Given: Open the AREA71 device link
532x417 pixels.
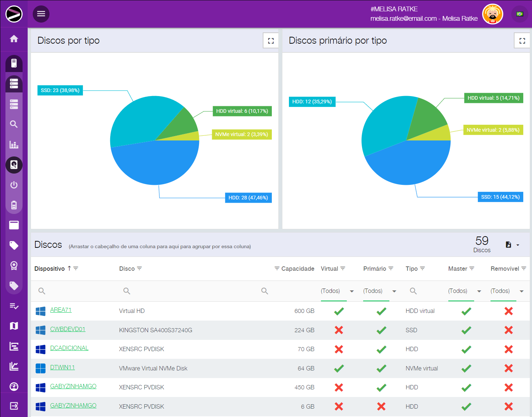Looking at the screenshot, I should 61,310.
